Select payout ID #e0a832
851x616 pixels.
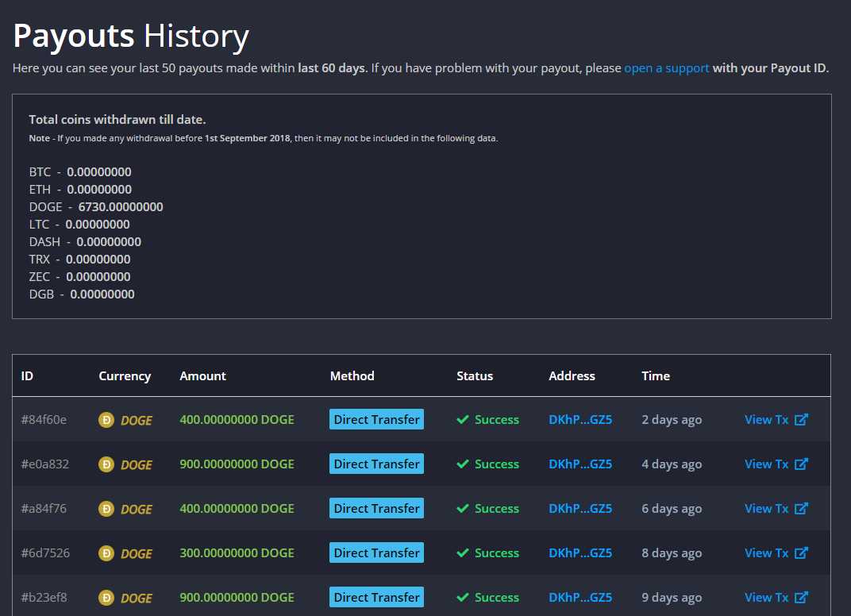[45, 464]
